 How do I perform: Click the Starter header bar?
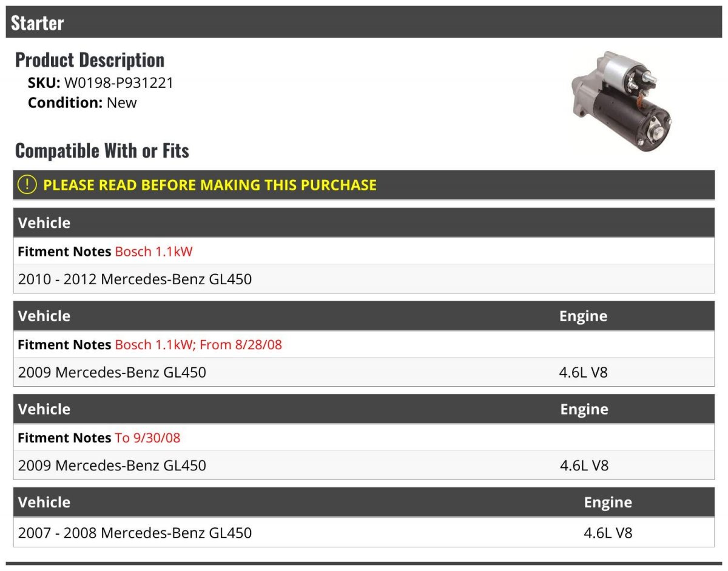364,22
